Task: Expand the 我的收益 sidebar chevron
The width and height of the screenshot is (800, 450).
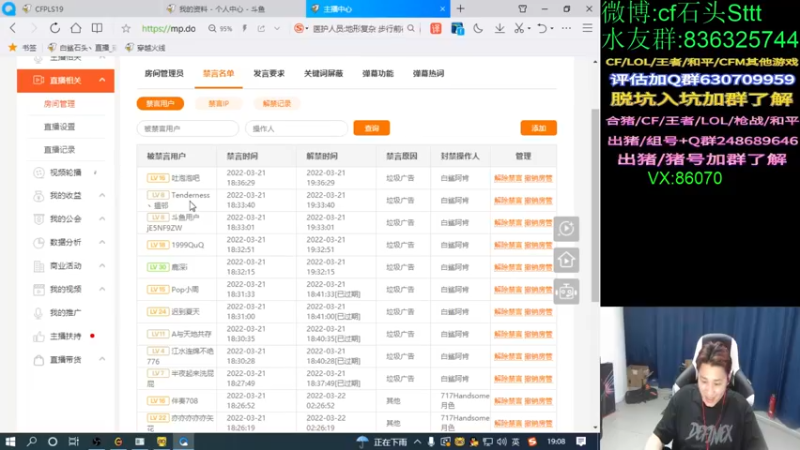Action: (102, 195)
